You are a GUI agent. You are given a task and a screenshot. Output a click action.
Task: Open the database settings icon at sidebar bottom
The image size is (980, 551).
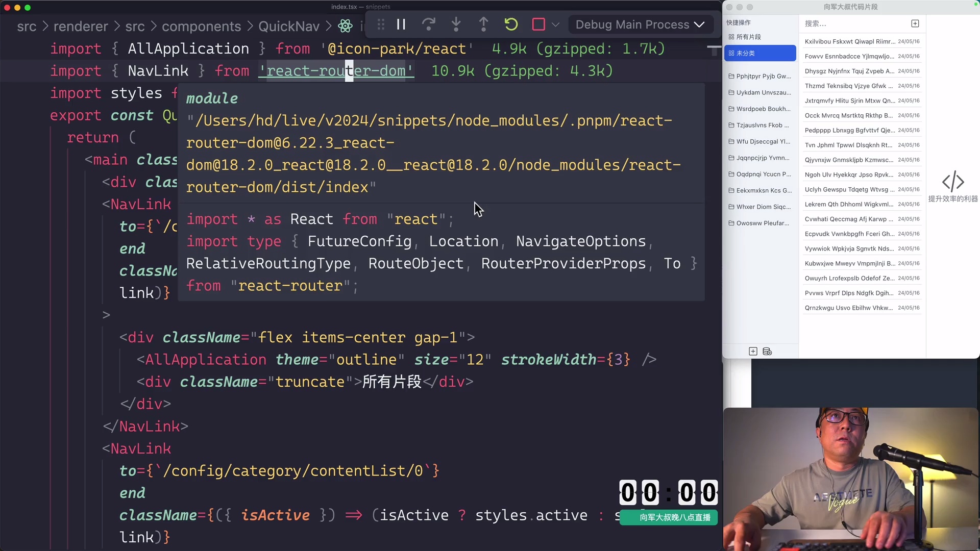pyautogui.click(x=767, y=351)
